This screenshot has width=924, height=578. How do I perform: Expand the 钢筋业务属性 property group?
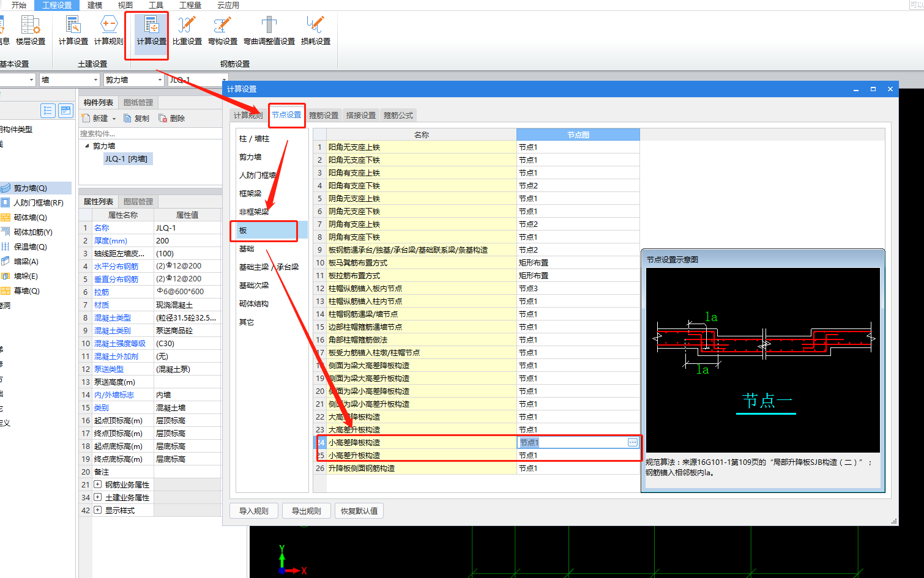pyautogui.click(x=97, y=484)
